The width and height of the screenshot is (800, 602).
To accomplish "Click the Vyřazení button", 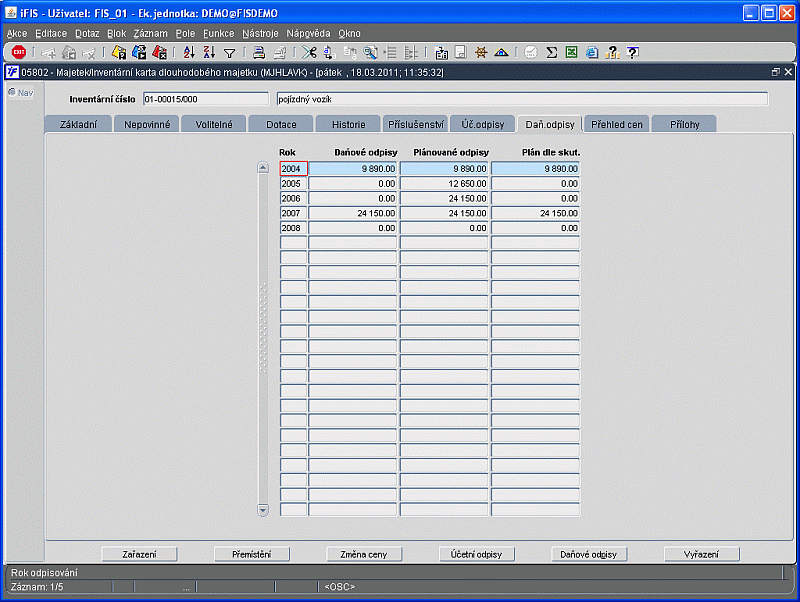I will coord(702,554).
